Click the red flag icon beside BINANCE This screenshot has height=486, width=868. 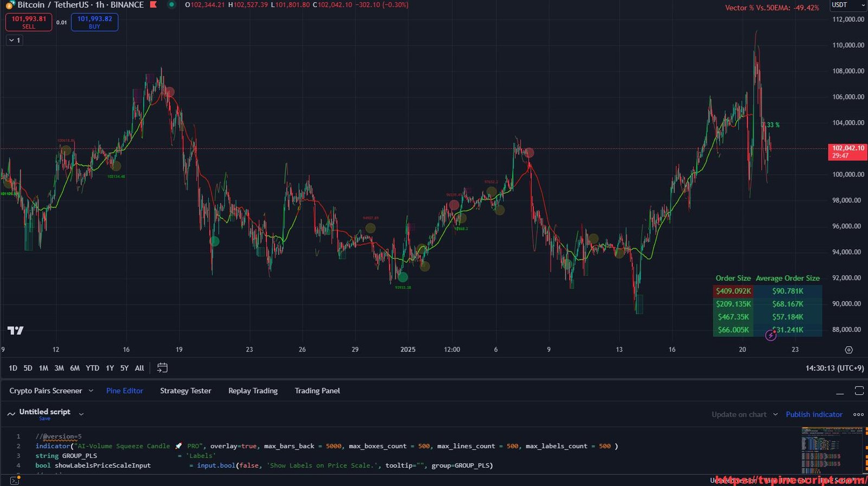coord(154,5)
